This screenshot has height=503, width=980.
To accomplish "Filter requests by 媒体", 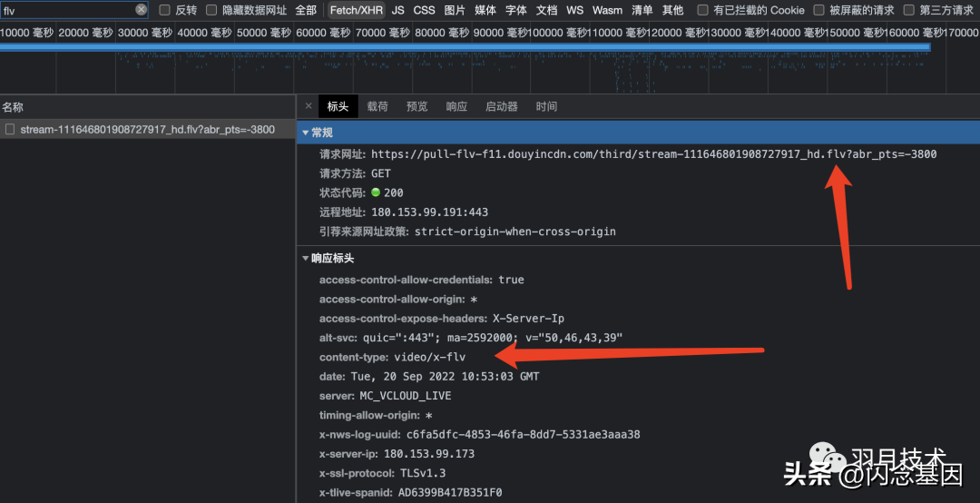I will point(485,10).
